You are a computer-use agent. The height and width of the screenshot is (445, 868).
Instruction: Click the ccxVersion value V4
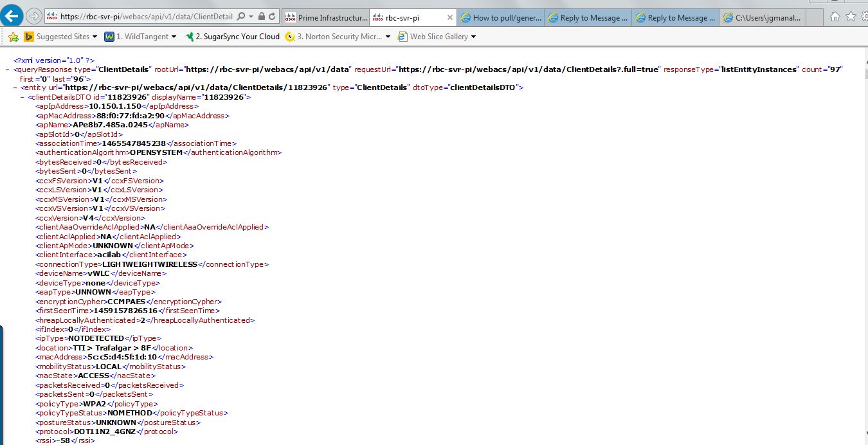click(x=89, y=218)
